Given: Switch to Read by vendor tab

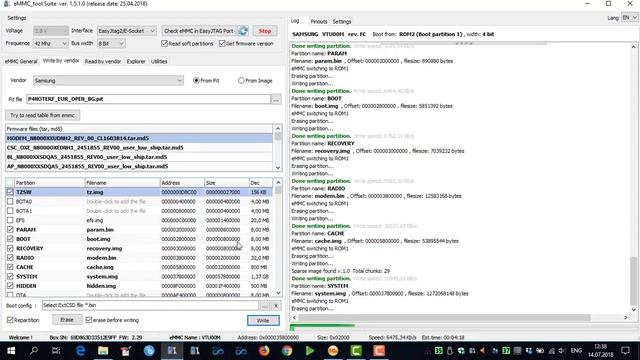Looking at the screenshot, I should point(103,61).
